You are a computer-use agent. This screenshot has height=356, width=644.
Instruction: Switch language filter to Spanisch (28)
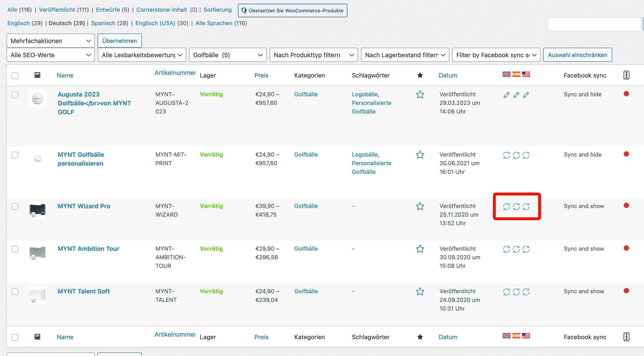click(109, 23)
